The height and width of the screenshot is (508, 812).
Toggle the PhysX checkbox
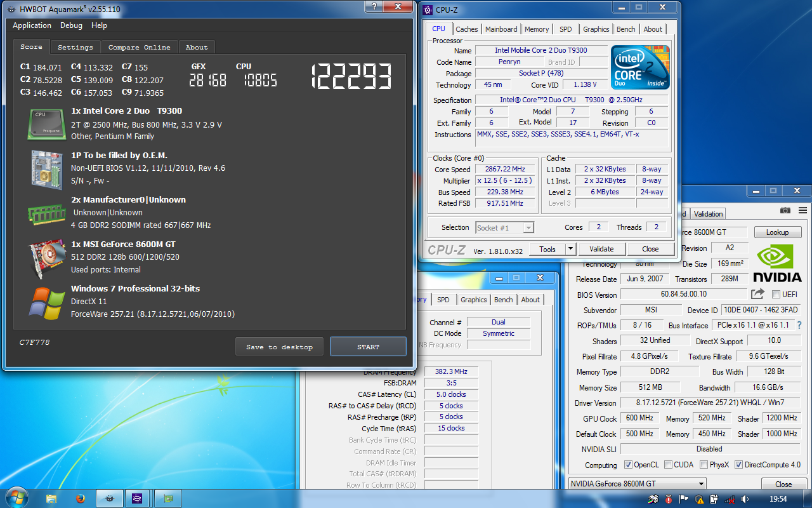704,465
